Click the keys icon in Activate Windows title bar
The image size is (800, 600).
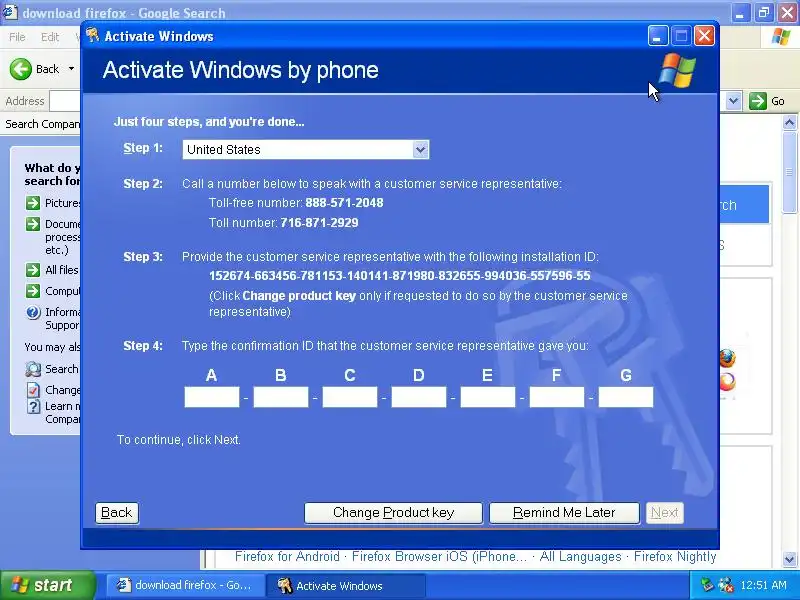tap(92, 35)
